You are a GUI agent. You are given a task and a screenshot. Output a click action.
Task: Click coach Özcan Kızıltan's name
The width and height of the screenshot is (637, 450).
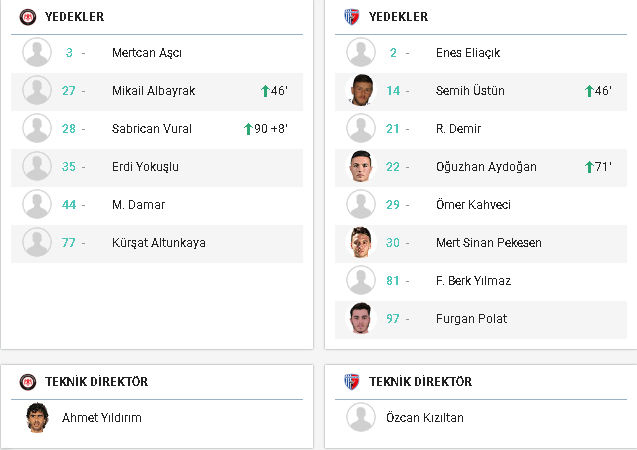click(x=425, y=418)
